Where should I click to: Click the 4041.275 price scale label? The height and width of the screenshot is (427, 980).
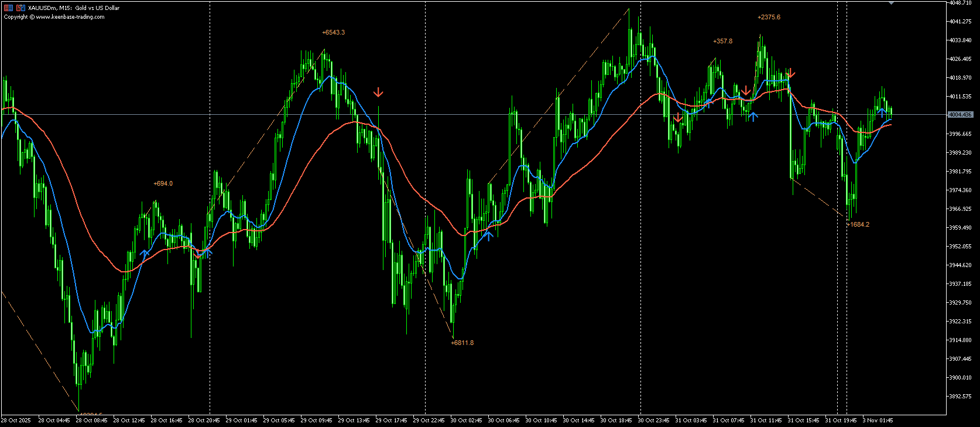[960, 22]
